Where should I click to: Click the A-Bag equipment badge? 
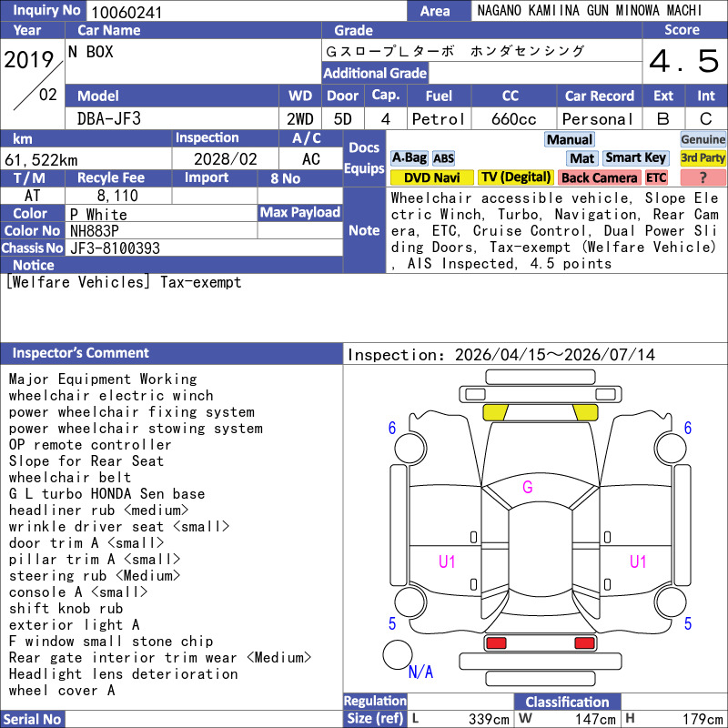(x=409, y=157)
